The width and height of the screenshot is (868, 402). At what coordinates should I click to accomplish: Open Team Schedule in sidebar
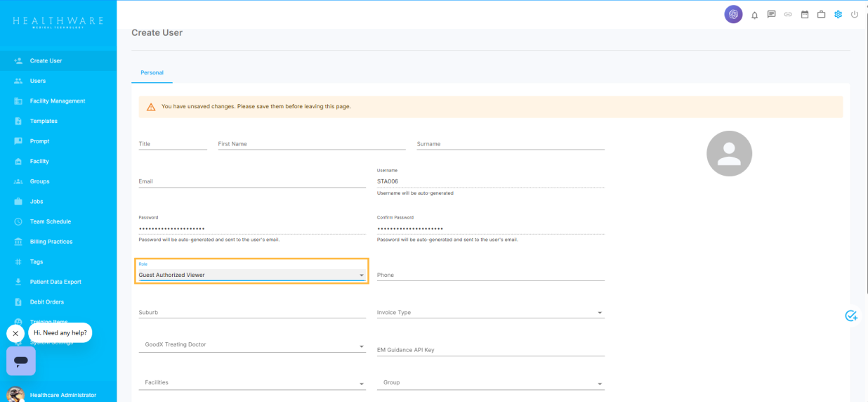click(50, 221)
